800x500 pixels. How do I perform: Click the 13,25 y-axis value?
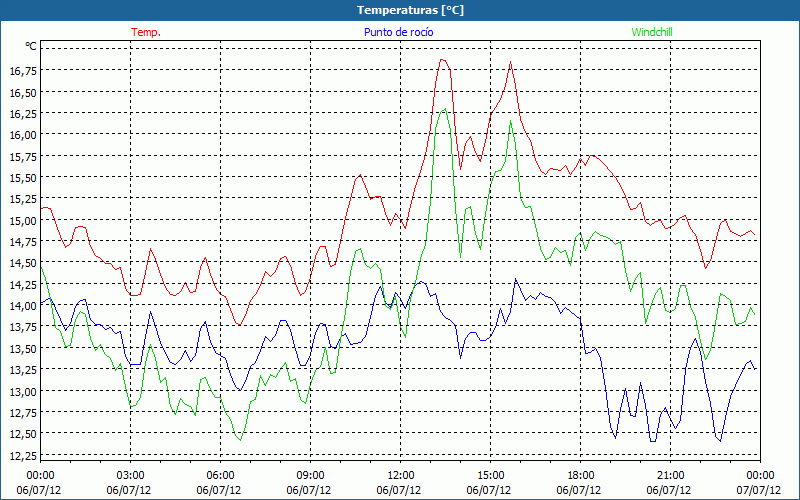click(x=23, y=369)
